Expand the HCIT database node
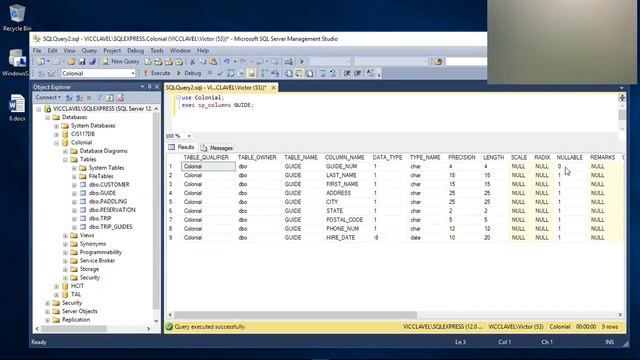This screenshot has width=640, height=360. 56,286
